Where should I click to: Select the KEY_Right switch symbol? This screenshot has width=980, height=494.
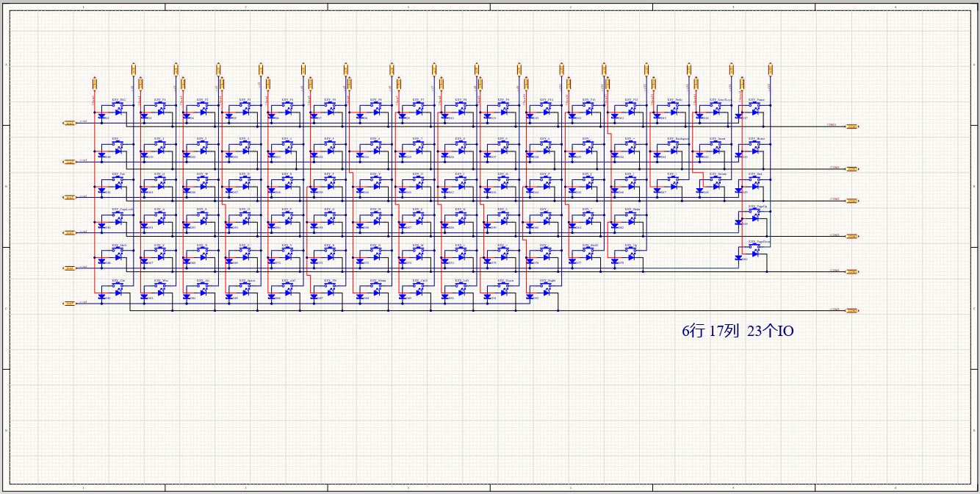point(546,286)
